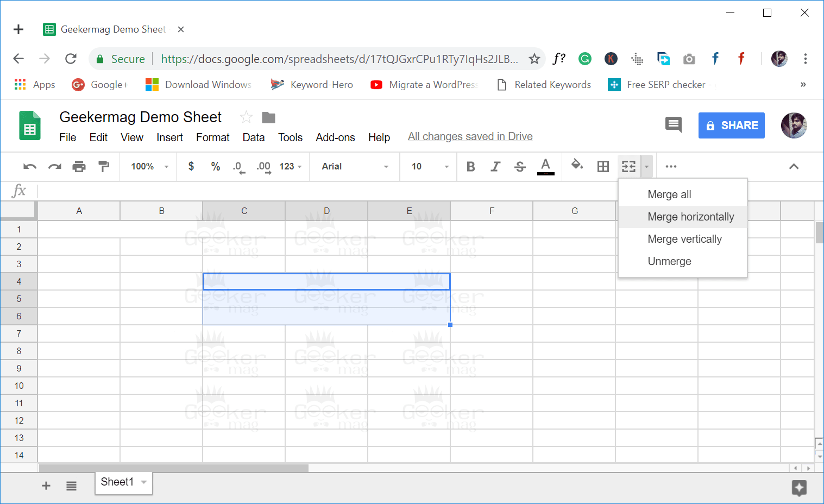Open the Format menu
This screenshot has width=824, height=504.
(x=213, y=137)
